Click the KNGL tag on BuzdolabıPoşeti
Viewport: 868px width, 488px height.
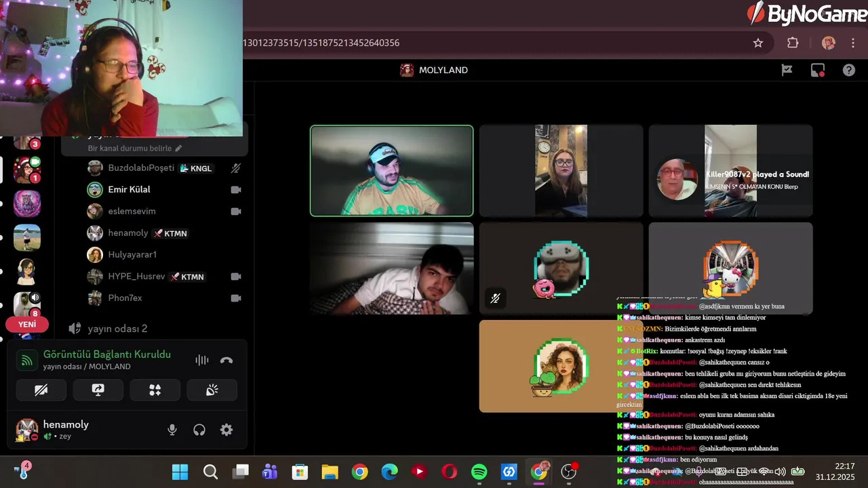pyautogui.click(x=196, y=168)
